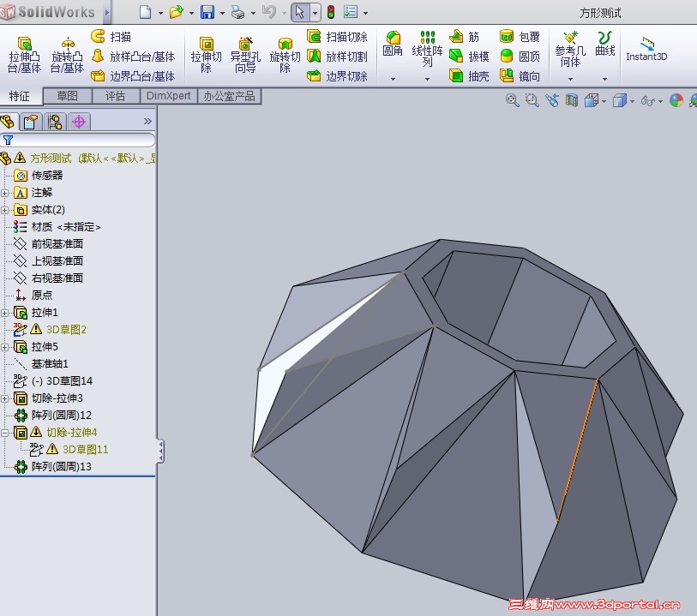Expand the 切除-拉伸3 feature node
Screen dimensions: 697x616
click(5, 398)
